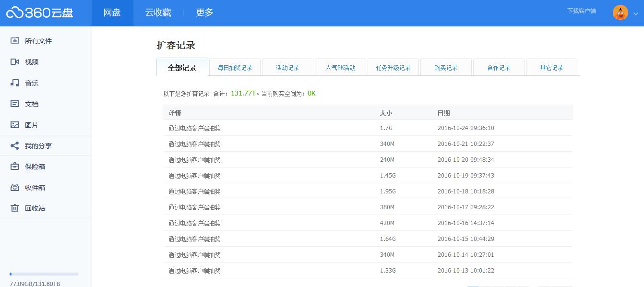Switch to the 云收藏 navigation item
Screen dimensions: 644x287
pos(158,12)
